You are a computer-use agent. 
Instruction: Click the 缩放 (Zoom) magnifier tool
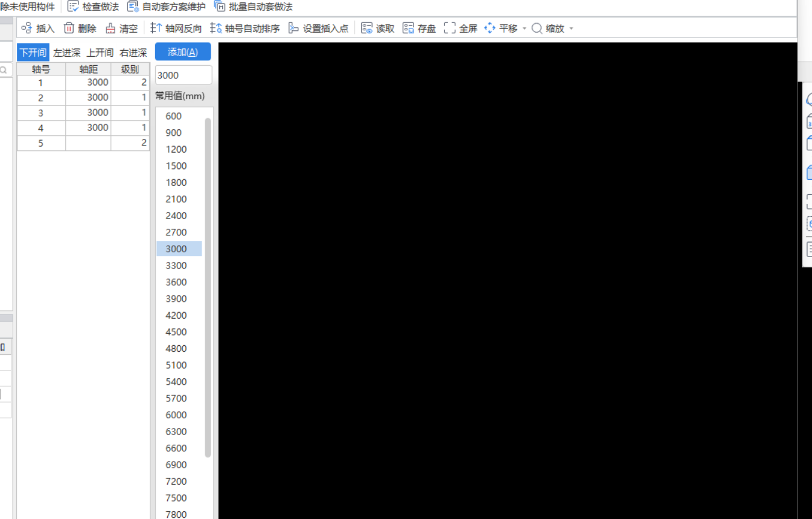pos(548,28)
